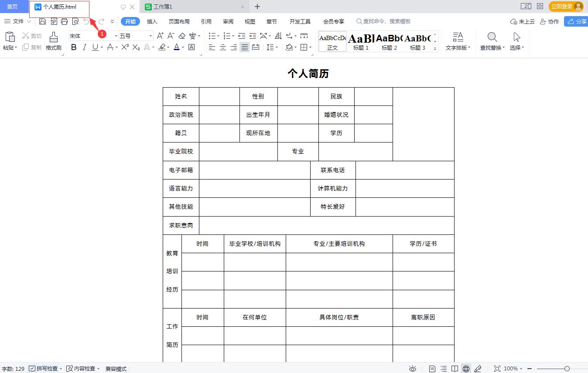Open the line spacing dropdown

tap(271, 47)
